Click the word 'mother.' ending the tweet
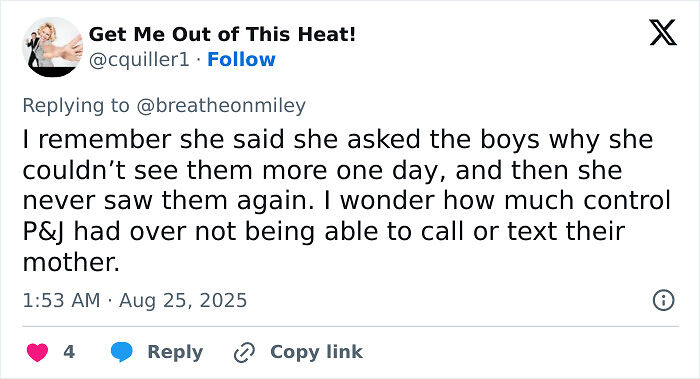Screen dimensions: 700x379 coord(71,262)
